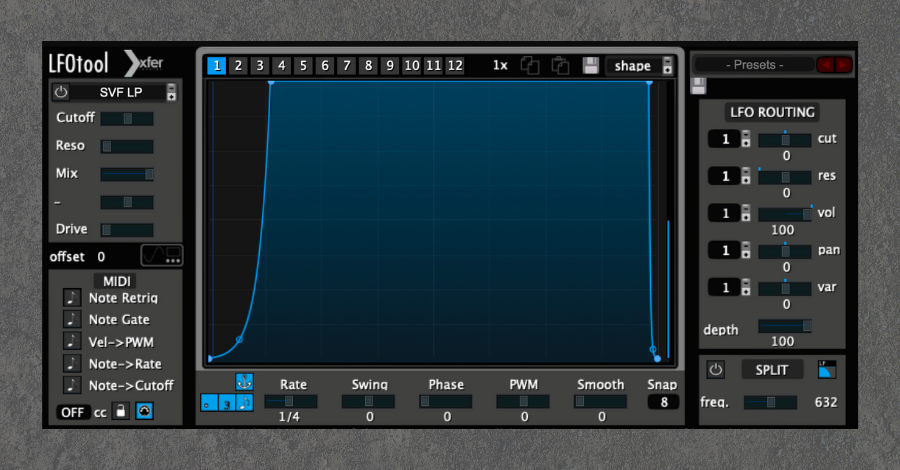Screen dimensions: 900x470
Task: Click the save shape floppy icon
Action: (x=591, y=65)
